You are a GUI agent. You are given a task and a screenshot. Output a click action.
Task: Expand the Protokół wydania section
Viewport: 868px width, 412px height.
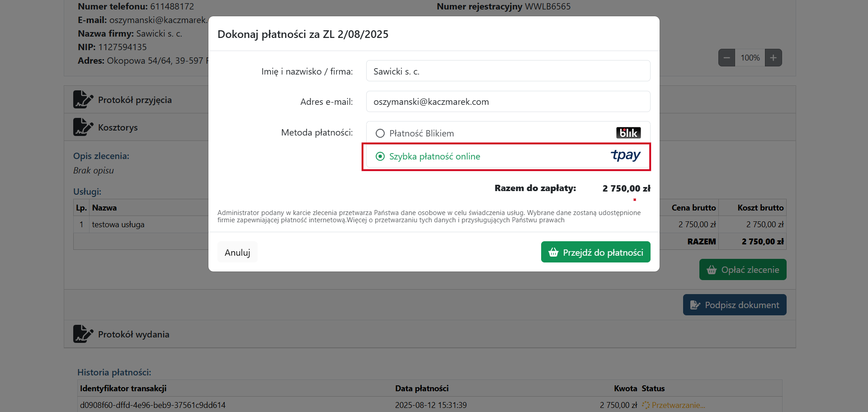[133, 334]
